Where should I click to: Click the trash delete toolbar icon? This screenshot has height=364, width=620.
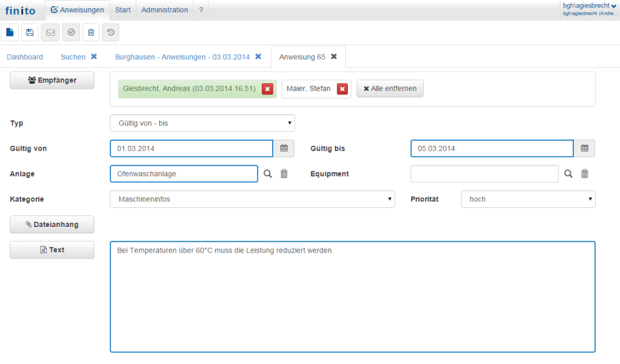(x=90, y=32)
